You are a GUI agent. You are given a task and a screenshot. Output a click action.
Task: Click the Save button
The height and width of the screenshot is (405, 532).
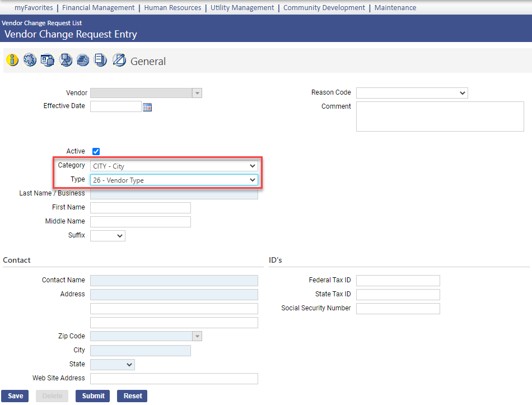15,396
